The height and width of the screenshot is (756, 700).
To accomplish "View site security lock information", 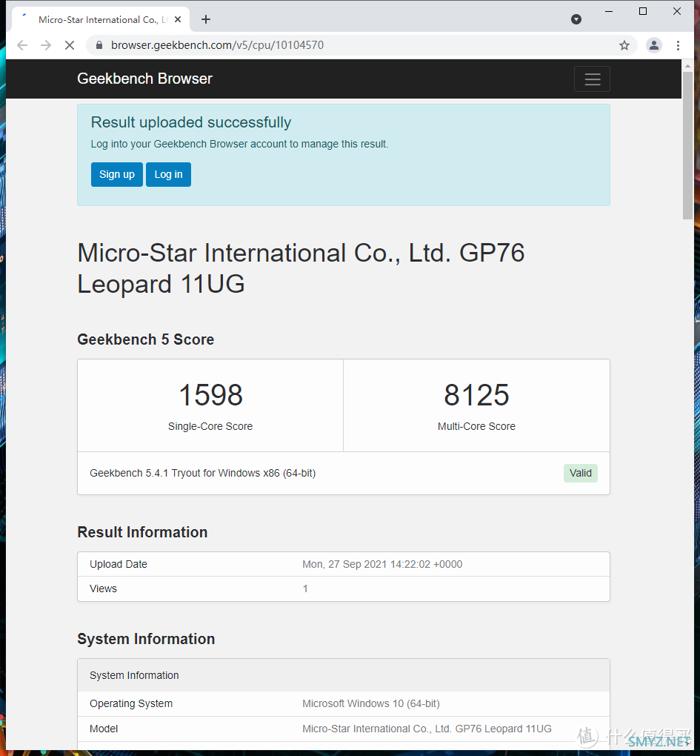I will click(99, 45).
